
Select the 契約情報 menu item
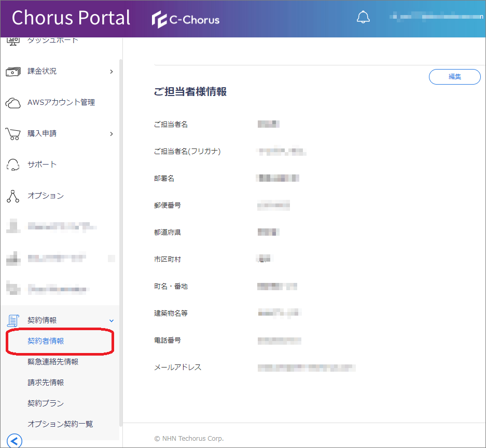42,320
